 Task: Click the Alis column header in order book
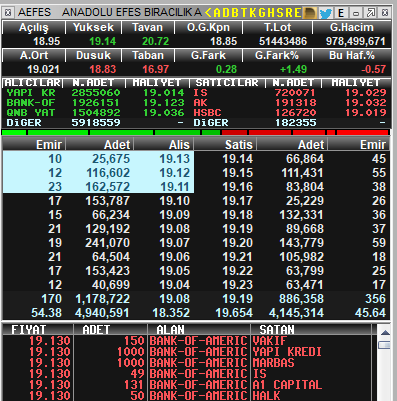point(164,145)
